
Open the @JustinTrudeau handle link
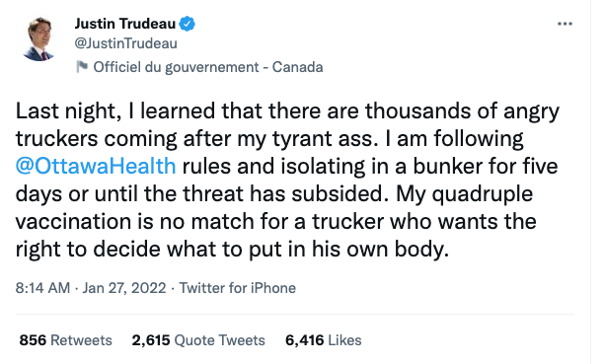click(126, 43)
